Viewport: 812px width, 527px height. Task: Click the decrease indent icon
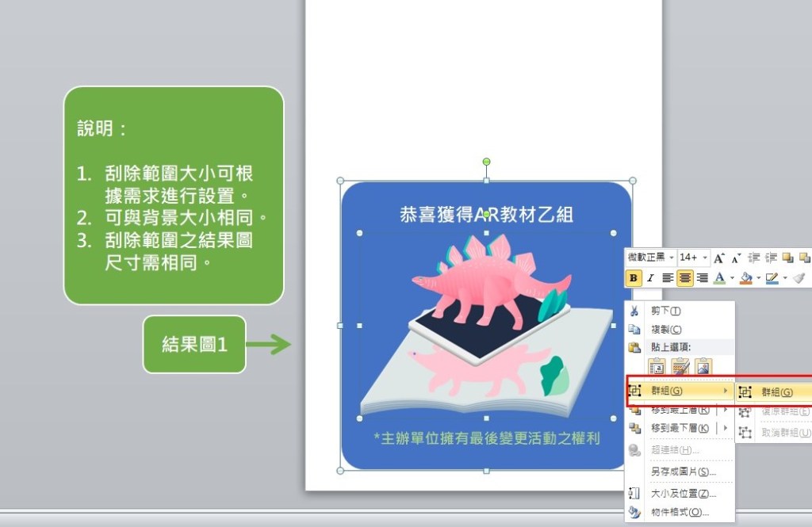tap(753, 258)
